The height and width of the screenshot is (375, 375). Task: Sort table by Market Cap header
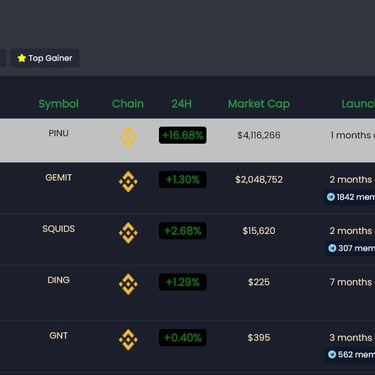click(x=259, y=104)
